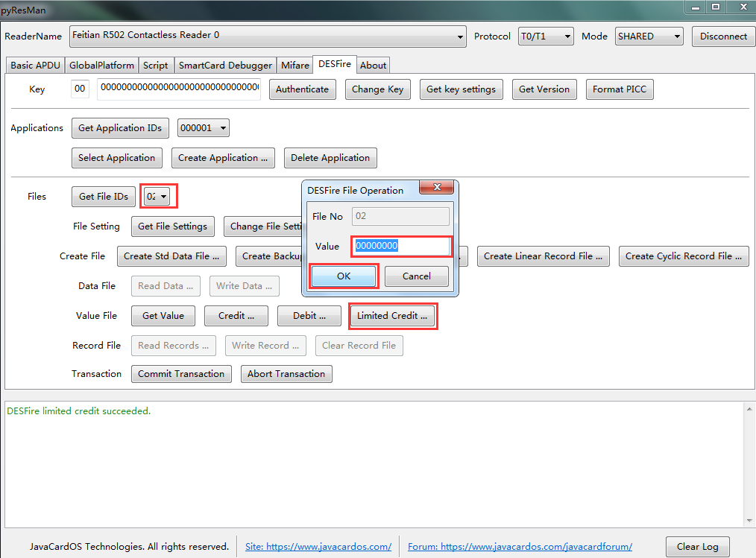756x558 pixels.
Task: Click Abort Transaction
Action: click(286, 374)
